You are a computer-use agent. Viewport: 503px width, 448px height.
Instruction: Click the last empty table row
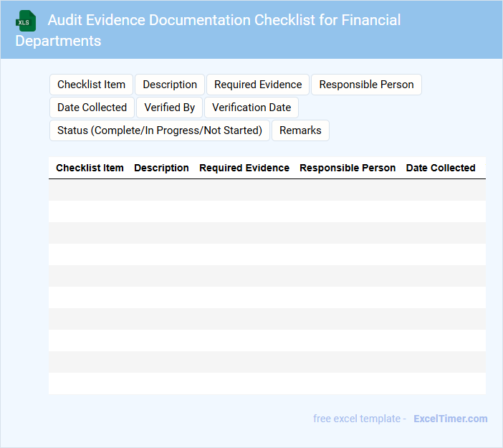click(267, 383)
